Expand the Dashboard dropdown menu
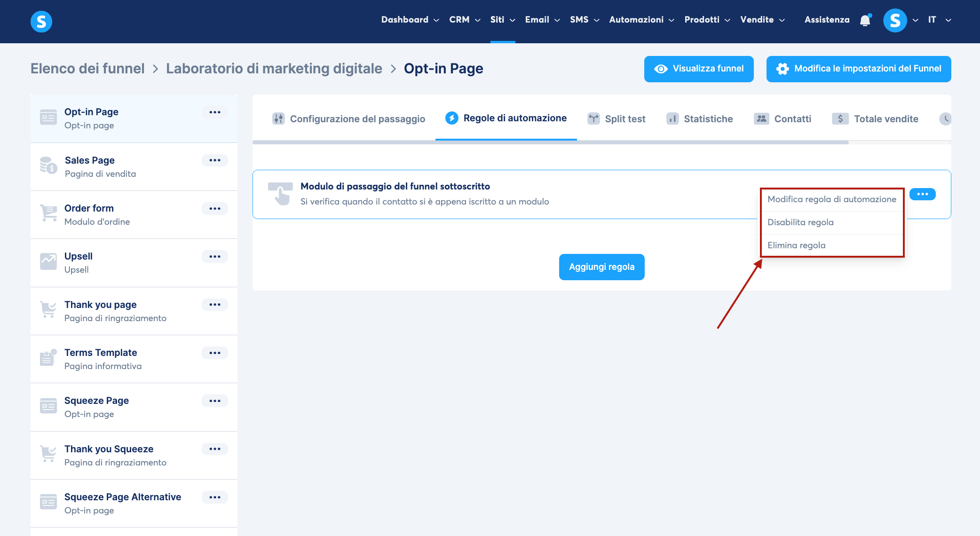 (x=410, y=20)
